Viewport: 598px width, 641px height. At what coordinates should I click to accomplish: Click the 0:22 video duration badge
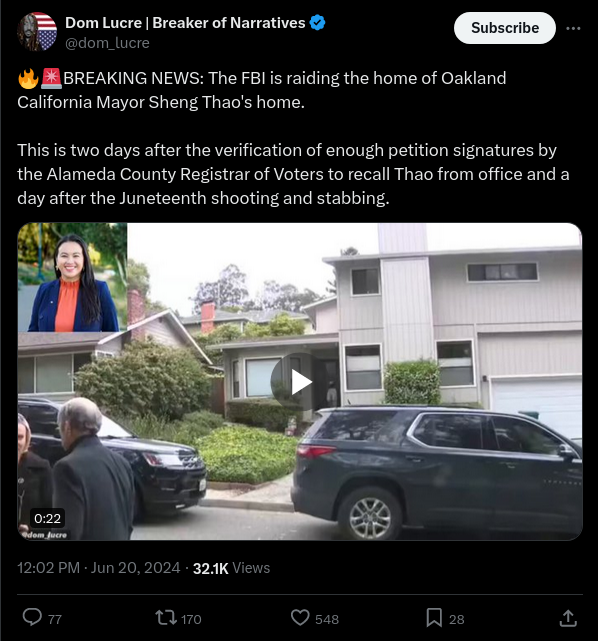coord(47,518)
